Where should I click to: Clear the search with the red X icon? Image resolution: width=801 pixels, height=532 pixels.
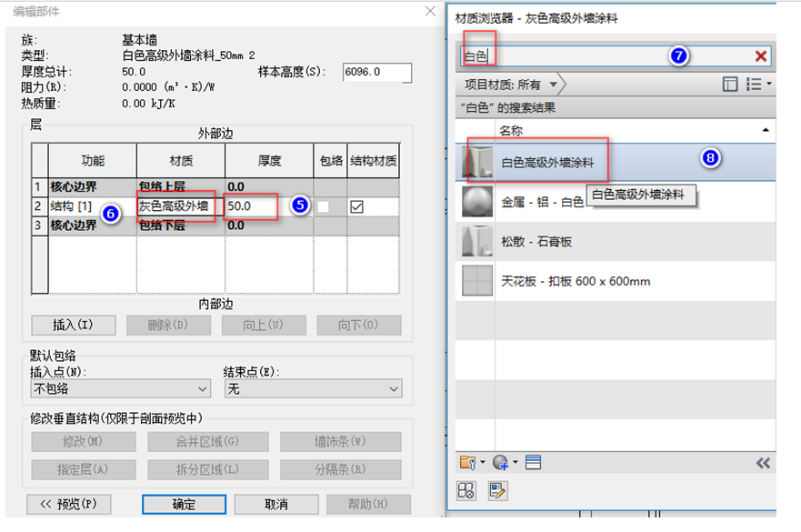coord(762,55)
